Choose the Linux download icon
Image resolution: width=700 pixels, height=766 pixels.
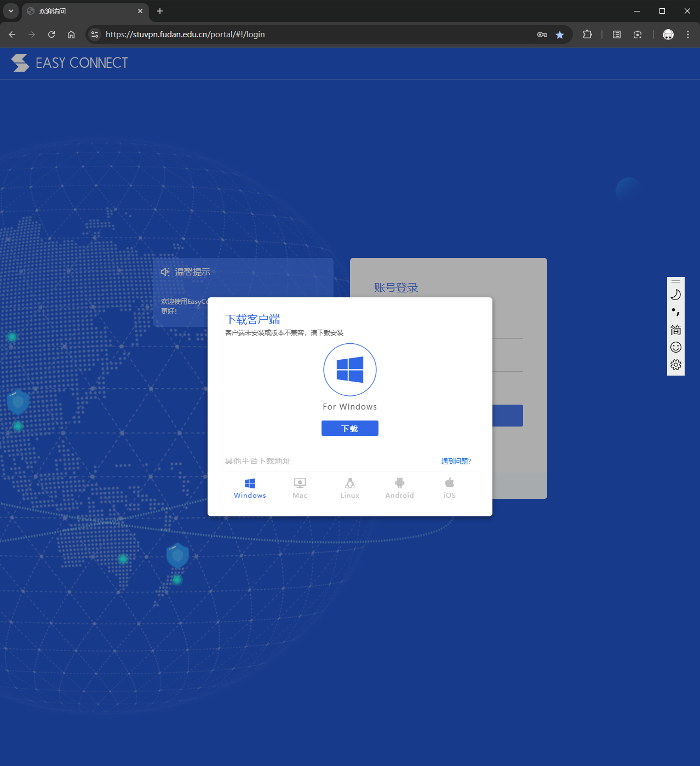[x=349, y=483]
